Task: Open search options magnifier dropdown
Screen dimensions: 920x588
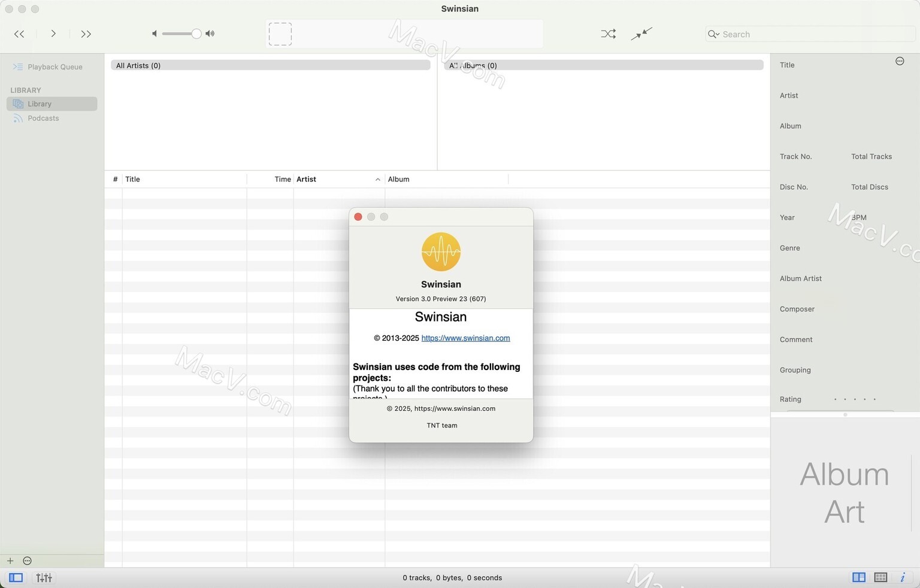Action: pos(713,34)
